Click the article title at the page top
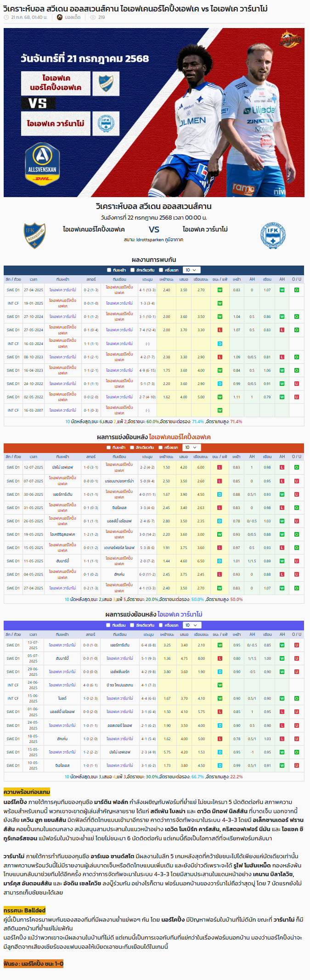Screen dimensions: 310x980 [x=135, y=8]
